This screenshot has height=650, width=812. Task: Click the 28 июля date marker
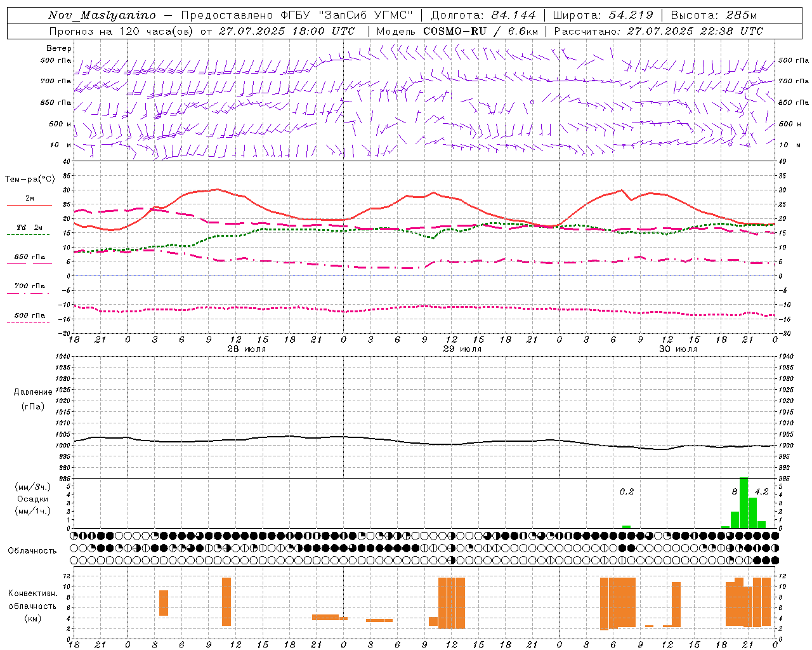click(x=247, y=349)
